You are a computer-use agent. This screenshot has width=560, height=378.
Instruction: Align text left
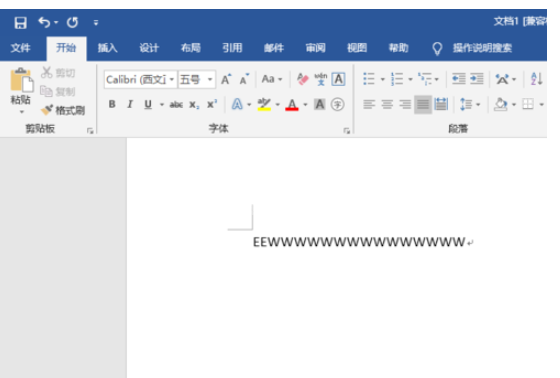point(369,104)
